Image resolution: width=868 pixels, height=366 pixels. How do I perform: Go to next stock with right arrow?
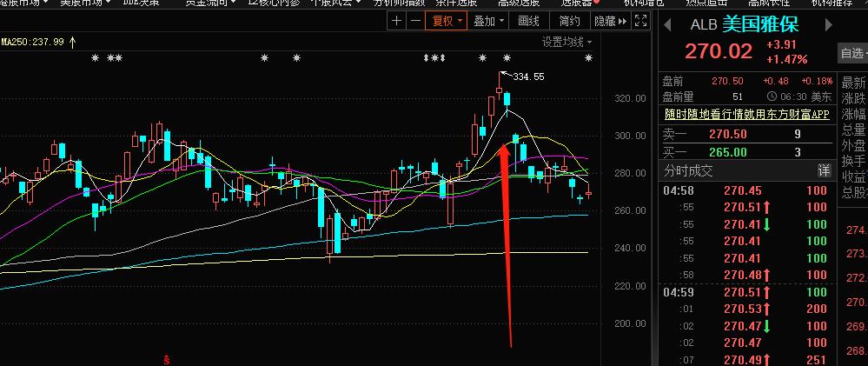[829, 24]
